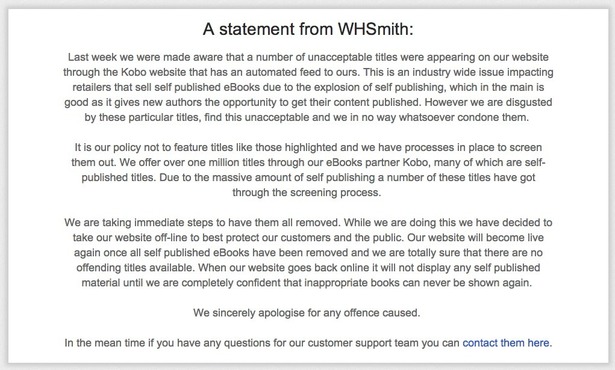The height and width of the screenshot is (370, 615).
Task: Click the word "WHSmith" in the heading
Action: (x=374, y=29)
